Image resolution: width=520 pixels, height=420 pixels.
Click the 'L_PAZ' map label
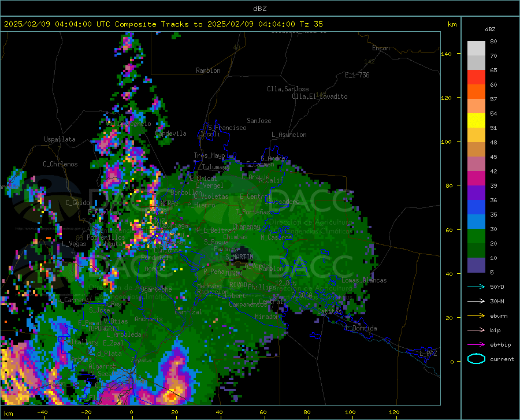click(428, 354)
